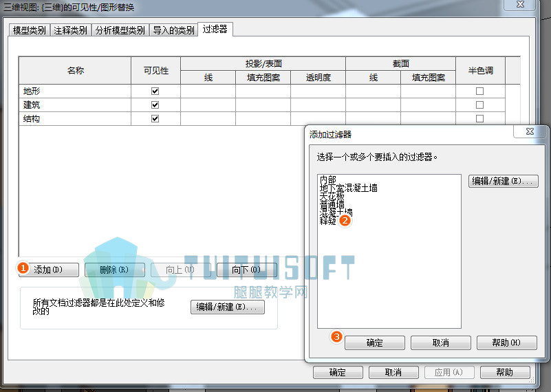551x392 pixels.
Task: Open the 透明度 cell for 地形
Action: [318, 91]
